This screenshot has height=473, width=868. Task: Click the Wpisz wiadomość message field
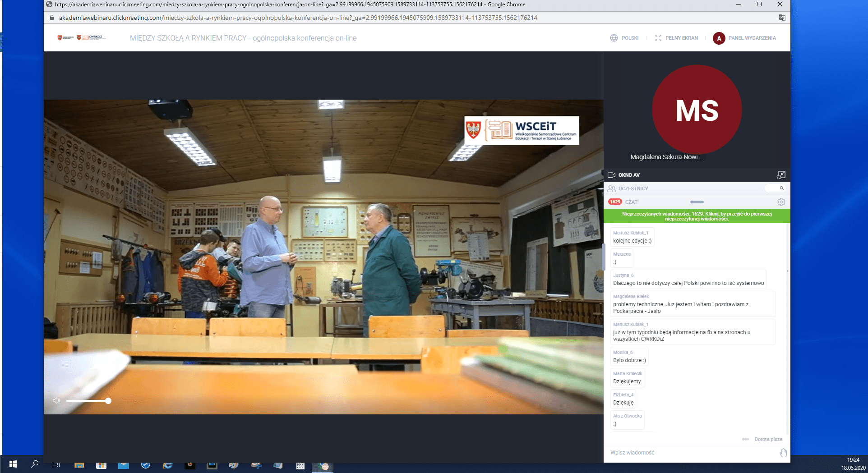click(690, 453)
